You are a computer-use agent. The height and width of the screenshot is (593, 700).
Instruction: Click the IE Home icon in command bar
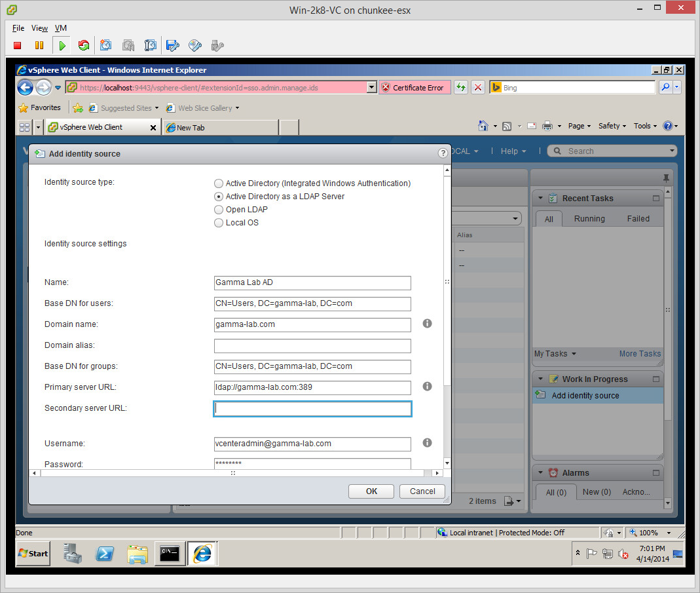coord(483,126)
